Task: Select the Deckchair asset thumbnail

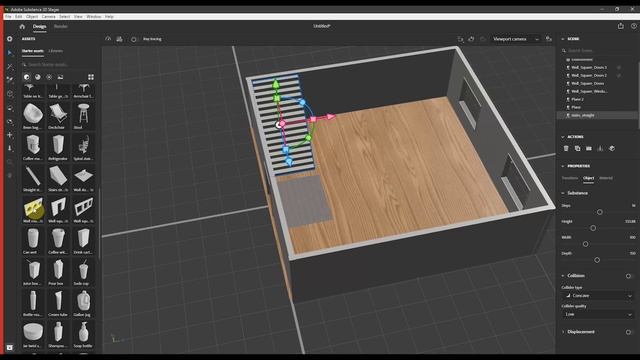Action: point(58,116)
